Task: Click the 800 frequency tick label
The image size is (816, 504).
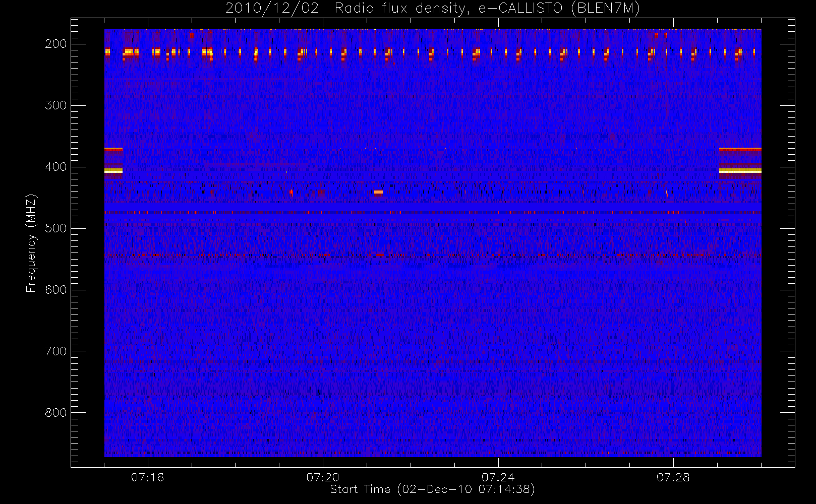Action: pyautogui.click(x=56, y=413)
